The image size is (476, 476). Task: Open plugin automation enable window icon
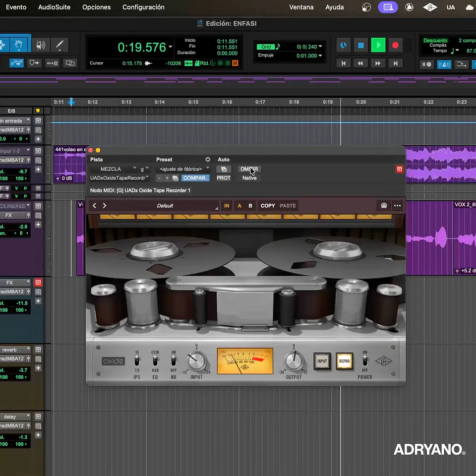coord(224,169)
